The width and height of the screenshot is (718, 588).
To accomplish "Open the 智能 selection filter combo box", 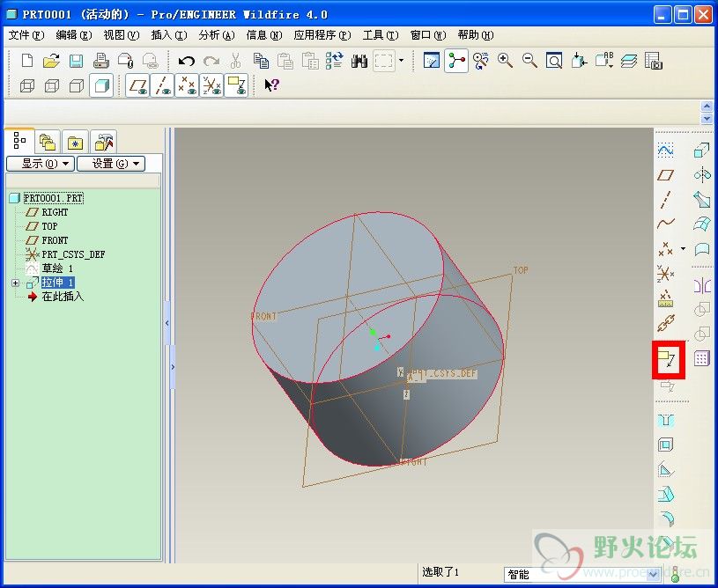I will pyautogui.click(x=582, y=574).
